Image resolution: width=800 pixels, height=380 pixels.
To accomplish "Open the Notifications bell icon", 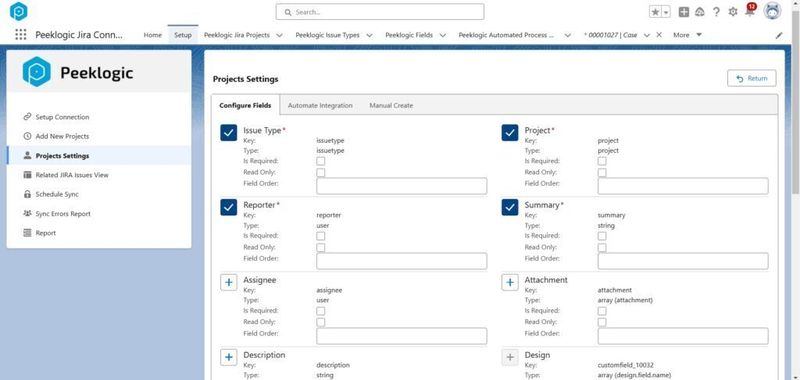I will tap(749, 11).
